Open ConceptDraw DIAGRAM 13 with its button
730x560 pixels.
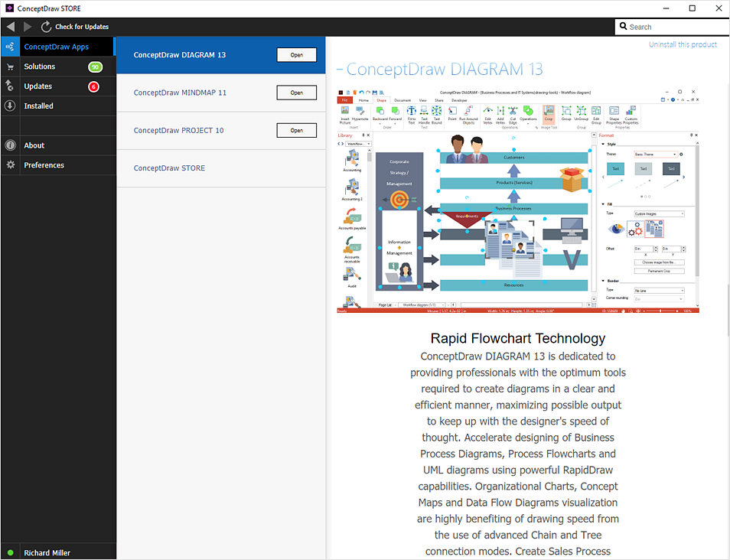297,55
